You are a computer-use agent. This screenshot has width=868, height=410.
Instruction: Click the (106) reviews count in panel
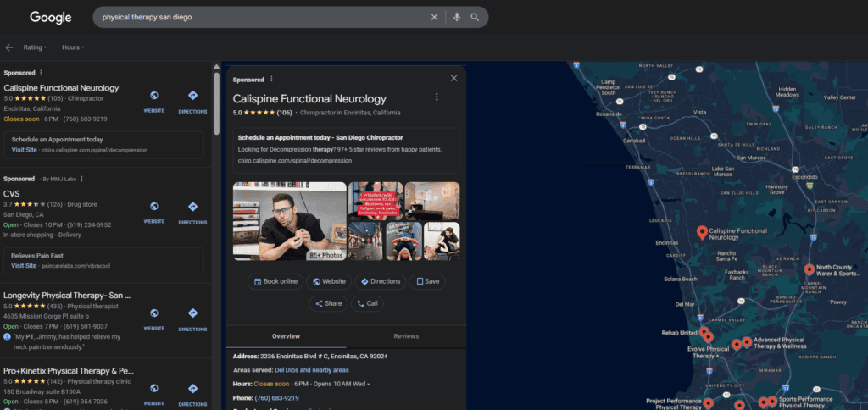[x=285, y=113]
